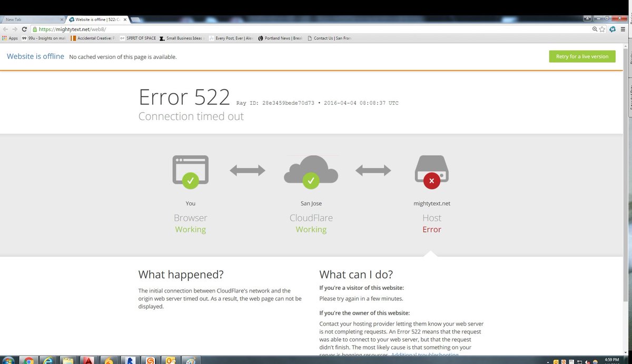The width and height of the screenshot is (632, 364).
Task: Click the green Working label under Browser
Action: pyautogui.click(x=191, y=229)
